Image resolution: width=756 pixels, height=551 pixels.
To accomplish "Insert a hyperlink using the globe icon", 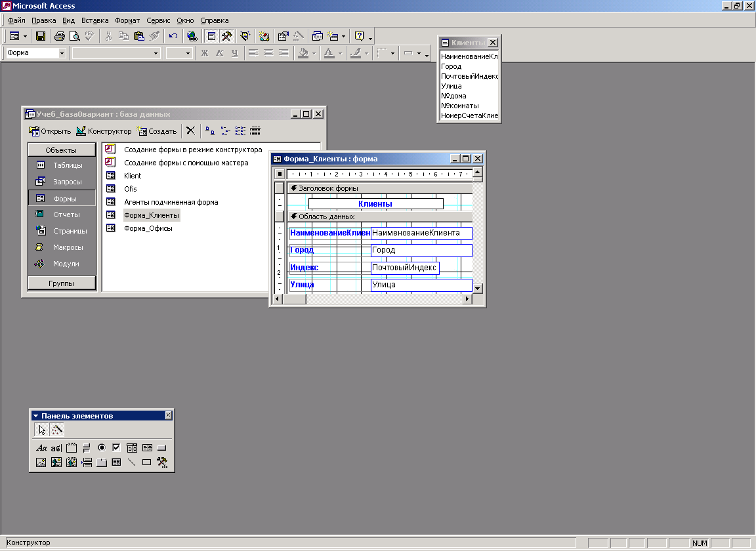I will pyautogui.click(x=192, y=36).
